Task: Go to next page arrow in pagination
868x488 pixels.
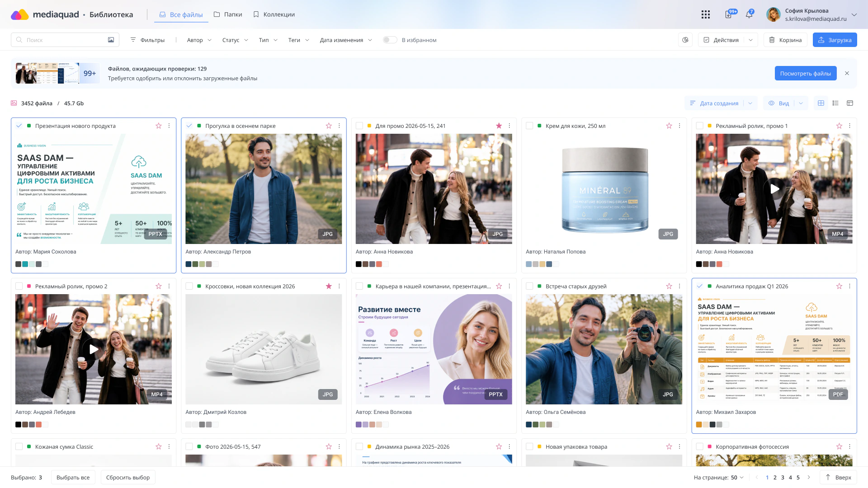Action: click(809, 477)
